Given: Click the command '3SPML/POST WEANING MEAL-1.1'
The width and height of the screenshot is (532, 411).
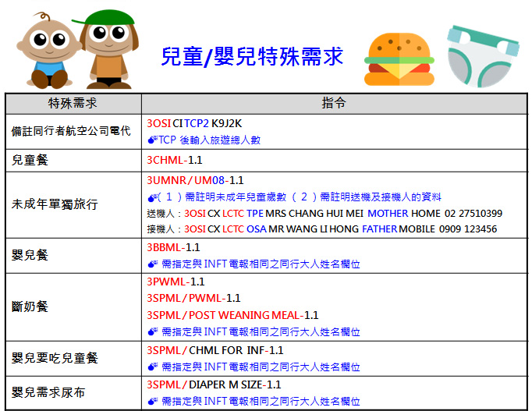Looking at the screenshot, I should pos(232,315).
